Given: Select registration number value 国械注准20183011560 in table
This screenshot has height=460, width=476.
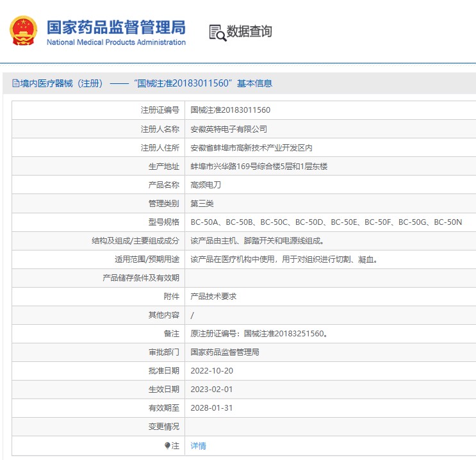Looking at the screenshot, I should pos(230,110).
